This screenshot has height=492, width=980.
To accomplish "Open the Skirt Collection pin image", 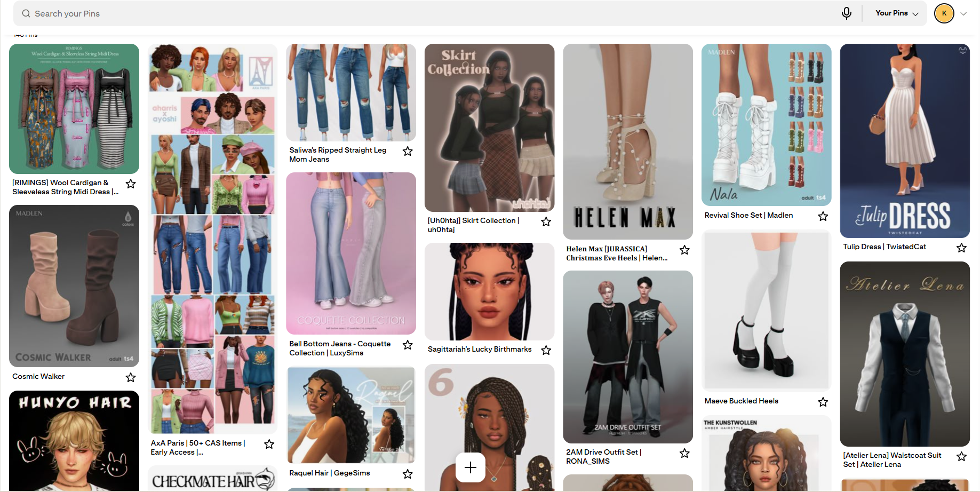I will 489,128.
